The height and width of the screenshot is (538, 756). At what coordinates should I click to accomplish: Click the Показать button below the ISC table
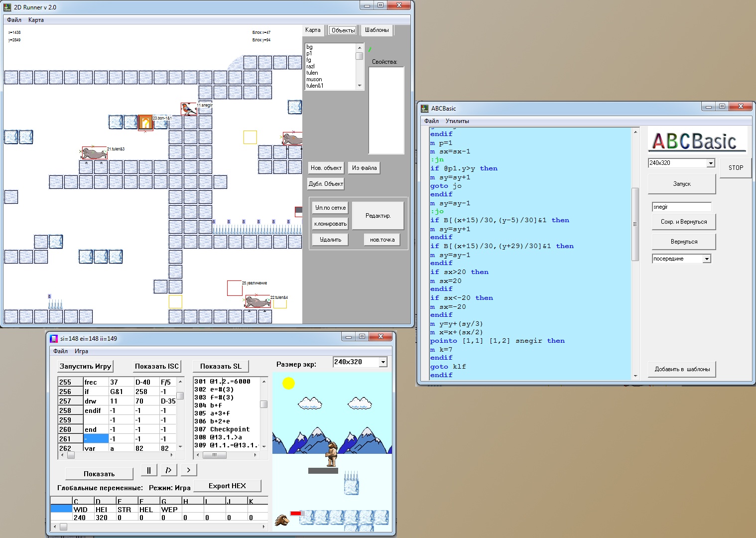[x=99, y=474]
